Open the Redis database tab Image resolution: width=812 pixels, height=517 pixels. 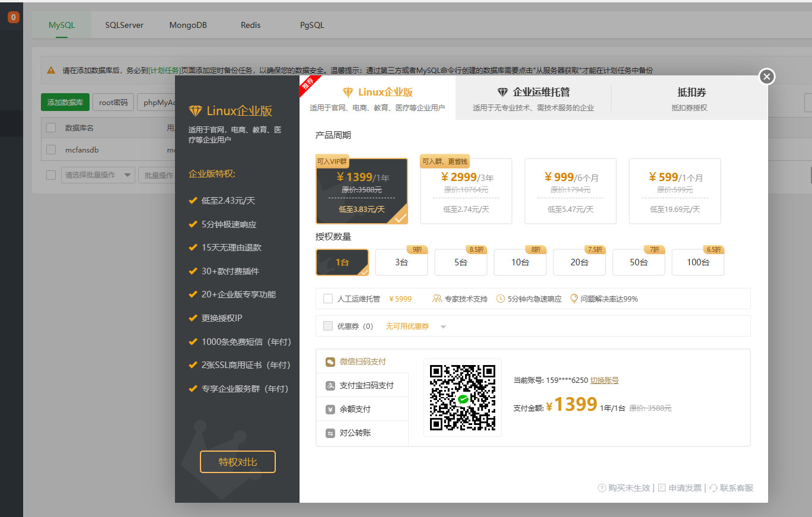(250, 26)
